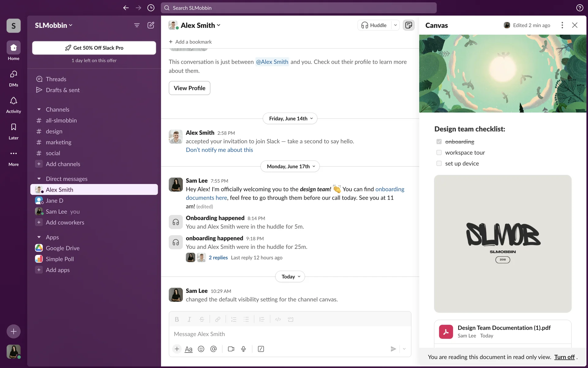This screenshot has width=588, height=368.
Task: Open the SLMobbin workspace dropdown
Action: (54, 25)
